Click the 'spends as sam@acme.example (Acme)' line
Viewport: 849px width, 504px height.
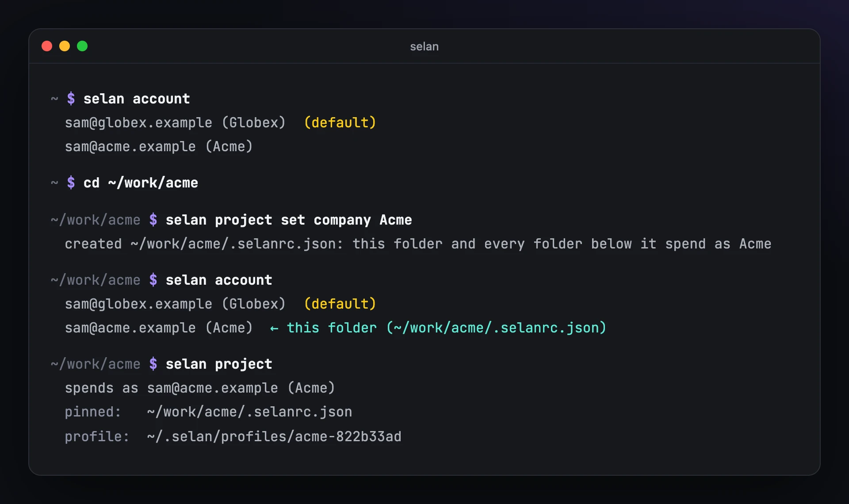(x=200, y=388)
